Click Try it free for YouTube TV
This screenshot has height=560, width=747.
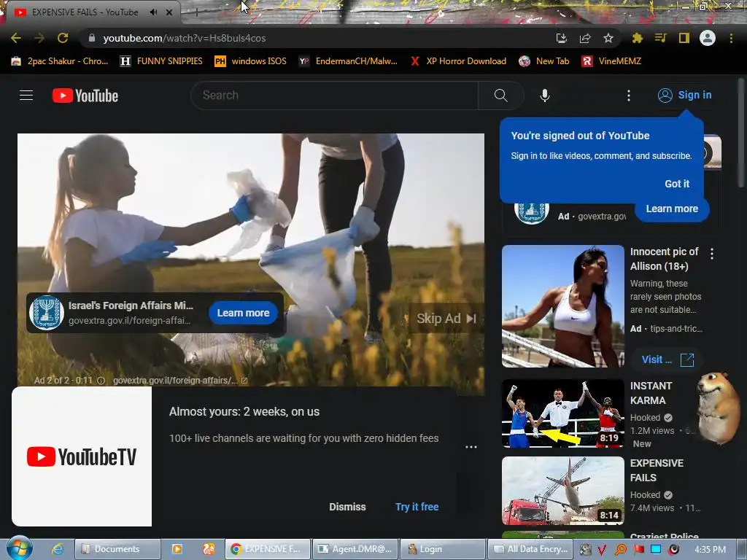[x=417, y=507]
